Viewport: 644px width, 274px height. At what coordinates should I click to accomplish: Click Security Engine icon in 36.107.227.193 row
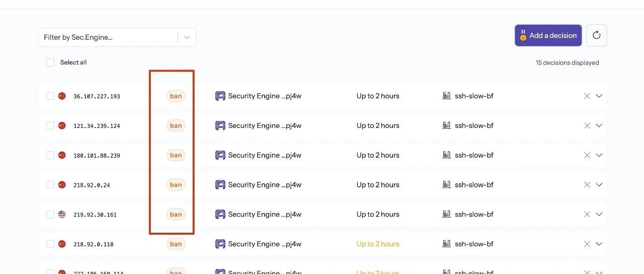220,96
